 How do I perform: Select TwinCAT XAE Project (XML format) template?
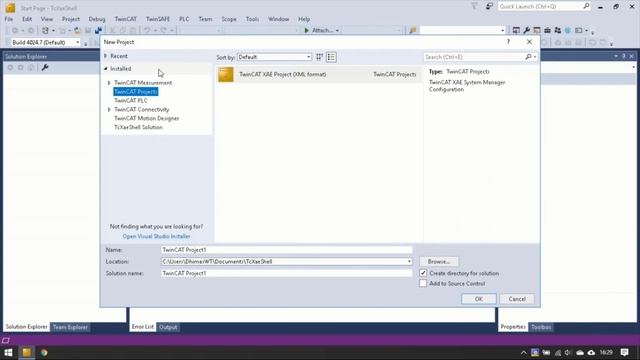tap(318, 74)
